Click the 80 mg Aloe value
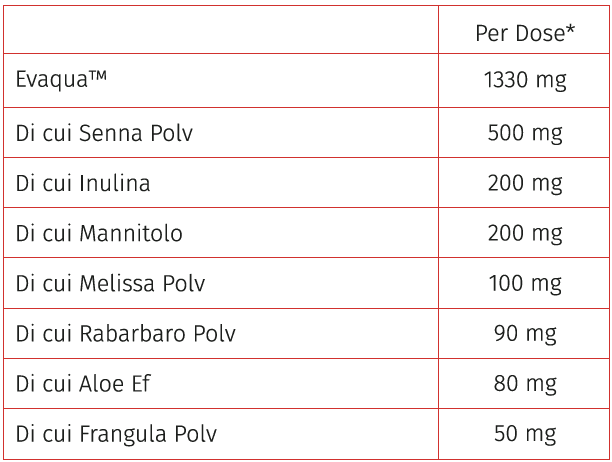This screenshot has height=462, width=612. pyautogui.click(x=525, y=384)
